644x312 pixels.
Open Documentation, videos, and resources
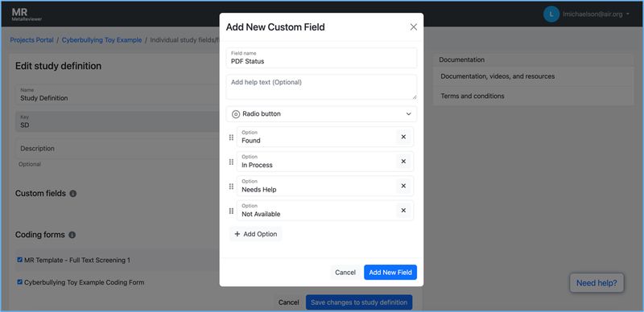pos(497,76)
